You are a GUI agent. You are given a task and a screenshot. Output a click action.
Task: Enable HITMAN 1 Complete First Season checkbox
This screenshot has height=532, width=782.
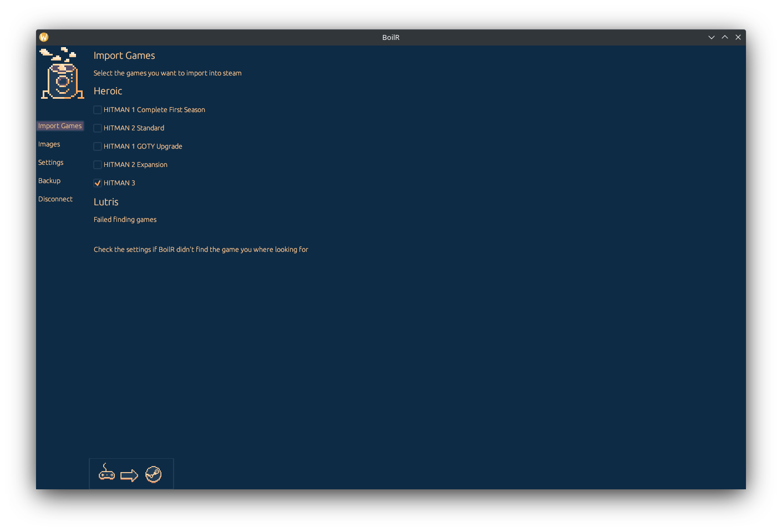[x=97, y=109]
